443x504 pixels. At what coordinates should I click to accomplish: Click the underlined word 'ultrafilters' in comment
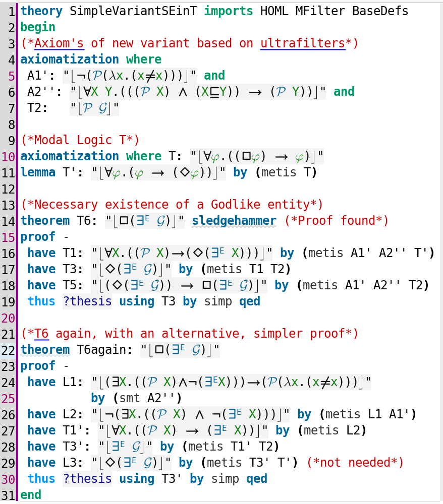click(303, 43)
